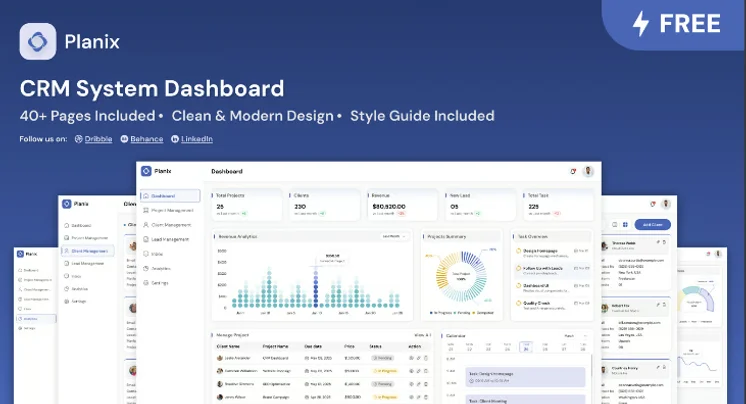The image size is (746, 404).
Task: Click the large Planix logo icon in header
Action: pos(38,41)
